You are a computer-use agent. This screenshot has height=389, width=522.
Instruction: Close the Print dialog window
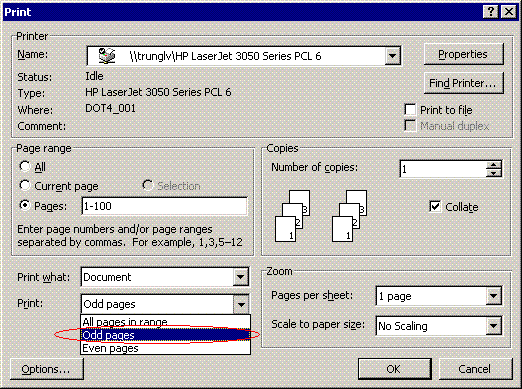pyautogui.click(x=509, y=12)
